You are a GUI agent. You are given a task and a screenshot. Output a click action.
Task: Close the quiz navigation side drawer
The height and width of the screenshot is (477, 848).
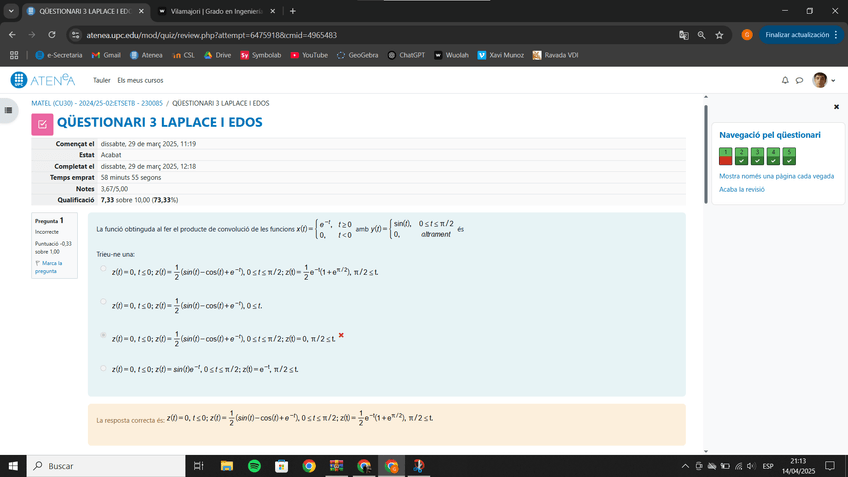click(x=836, y=106)
